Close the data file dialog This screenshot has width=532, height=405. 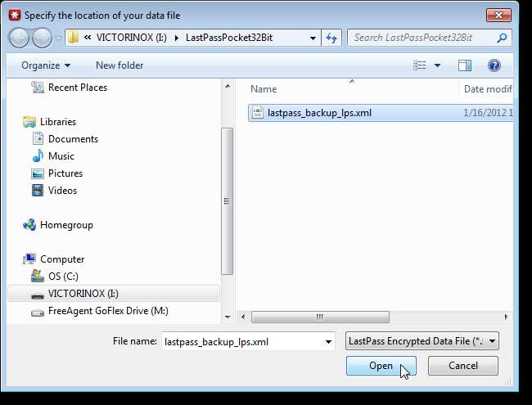point(498,15)
